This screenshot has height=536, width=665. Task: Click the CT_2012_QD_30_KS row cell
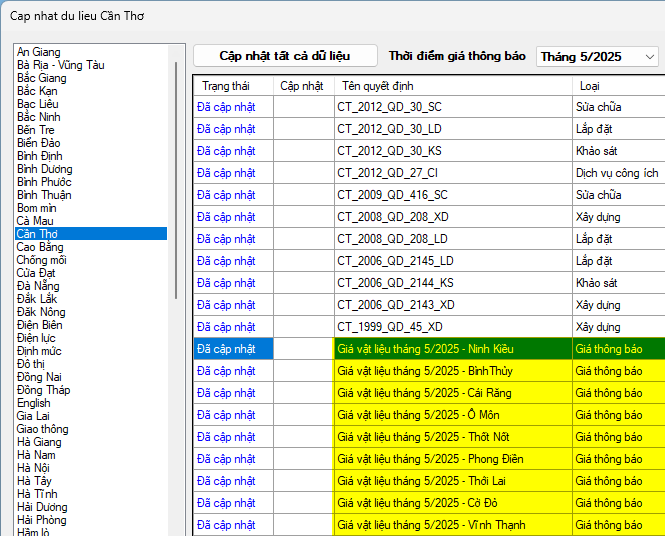point(453,151)
